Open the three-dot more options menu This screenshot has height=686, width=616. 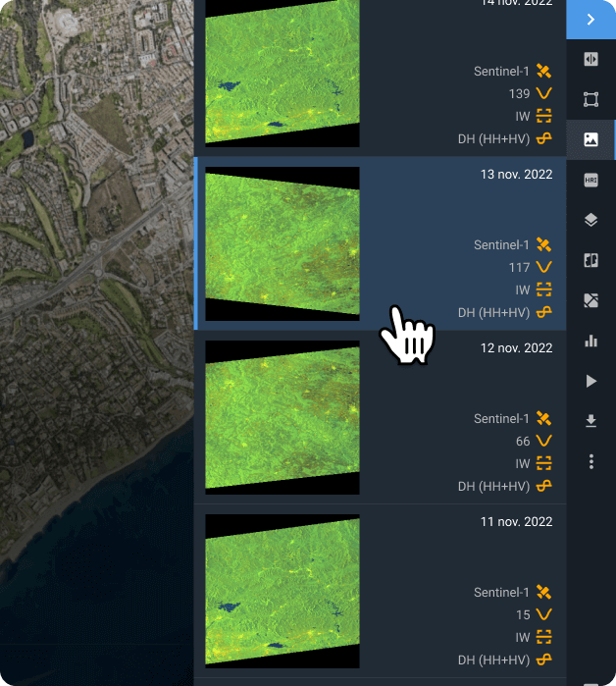590,461
